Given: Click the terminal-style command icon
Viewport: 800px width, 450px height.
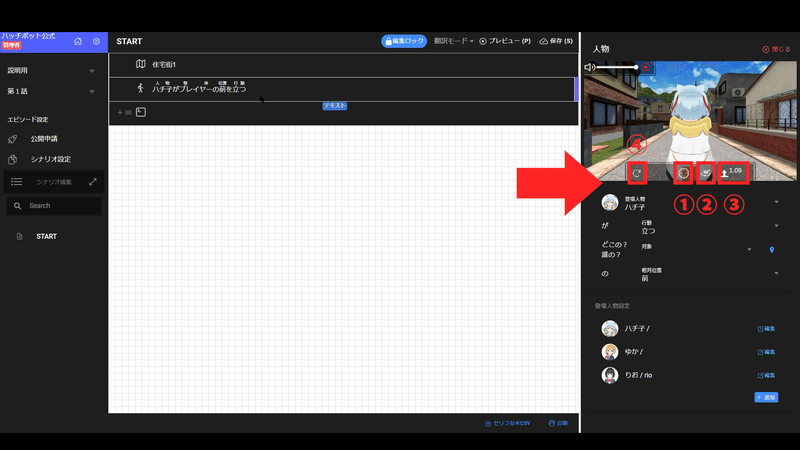Looking at the screenshot, I should [x=141, y=112].
